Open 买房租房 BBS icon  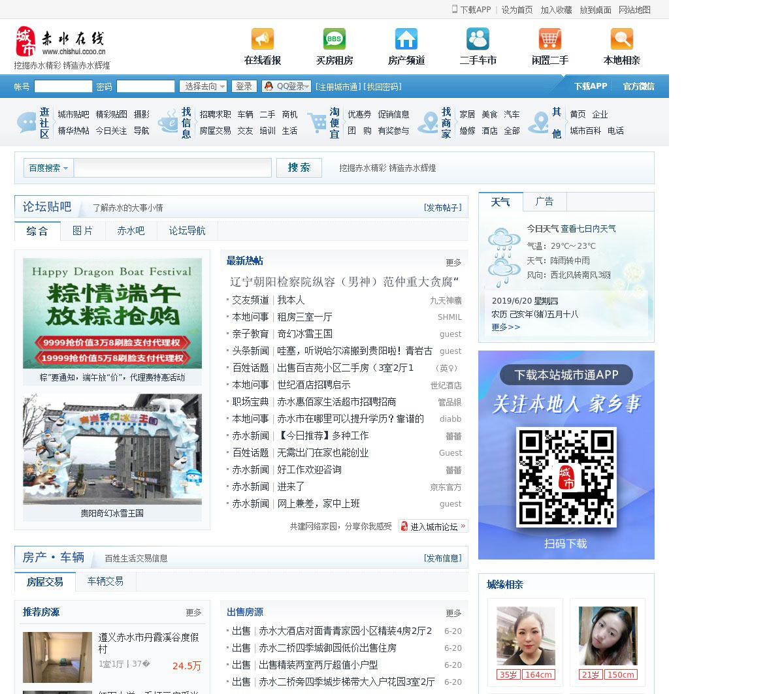tap(335, 39)
